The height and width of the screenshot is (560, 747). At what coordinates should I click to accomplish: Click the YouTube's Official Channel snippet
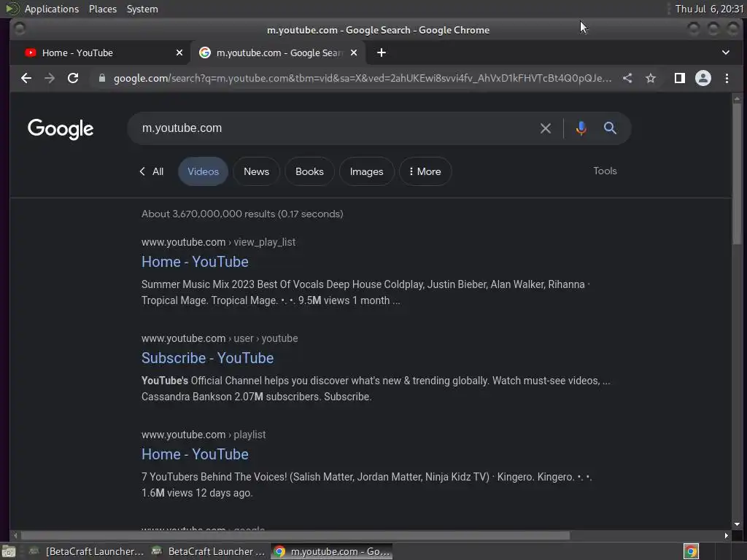pyautogui.click(x=376, y=389)
